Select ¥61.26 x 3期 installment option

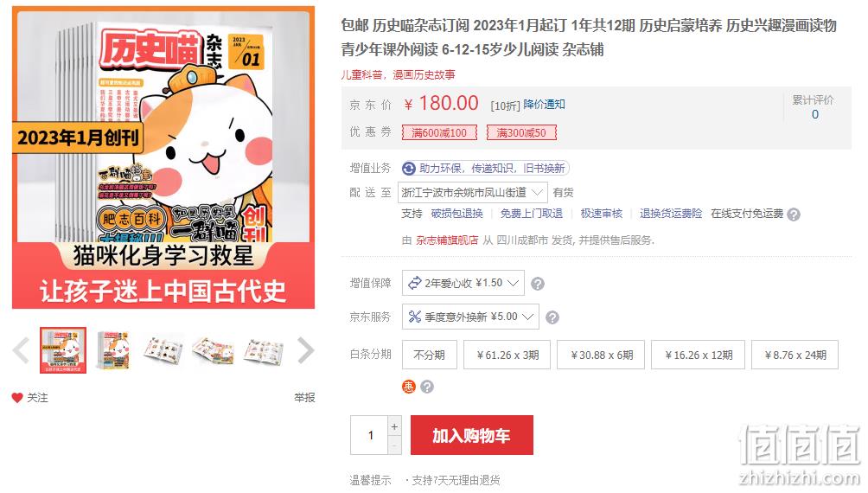[507, 355]
